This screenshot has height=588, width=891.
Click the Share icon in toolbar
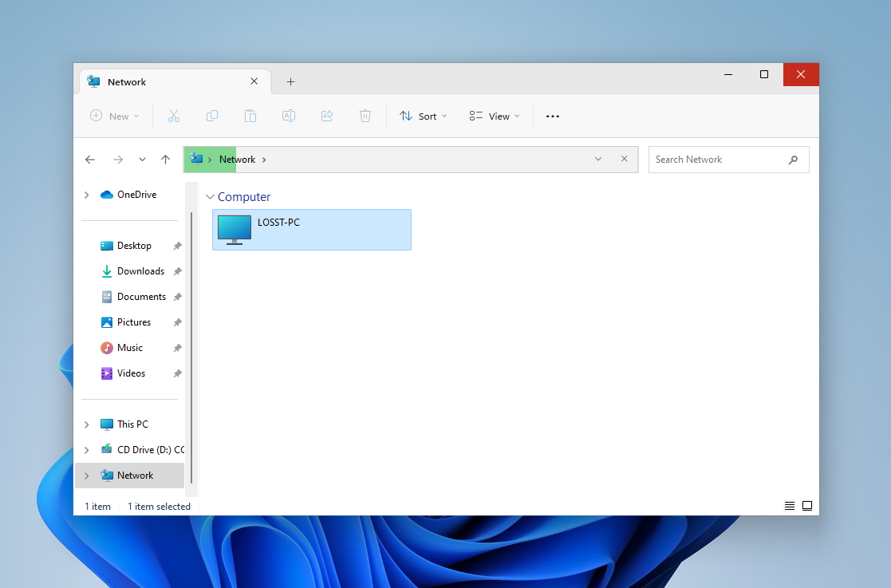pos(327,116)
